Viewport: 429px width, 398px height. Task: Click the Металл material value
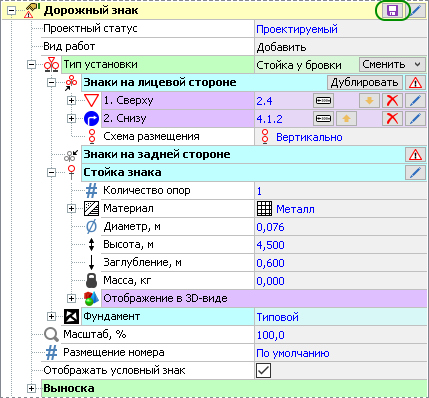(x=295, y=209)
